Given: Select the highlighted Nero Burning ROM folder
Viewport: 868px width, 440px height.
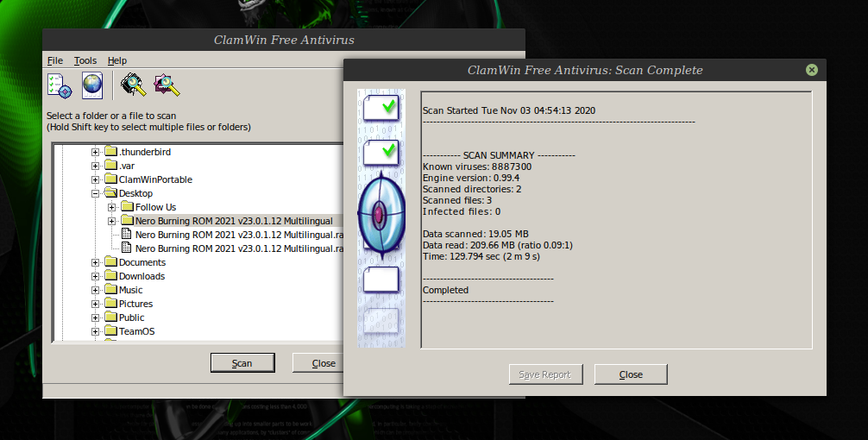Looking at the screenshot, I should coord(234,221).
